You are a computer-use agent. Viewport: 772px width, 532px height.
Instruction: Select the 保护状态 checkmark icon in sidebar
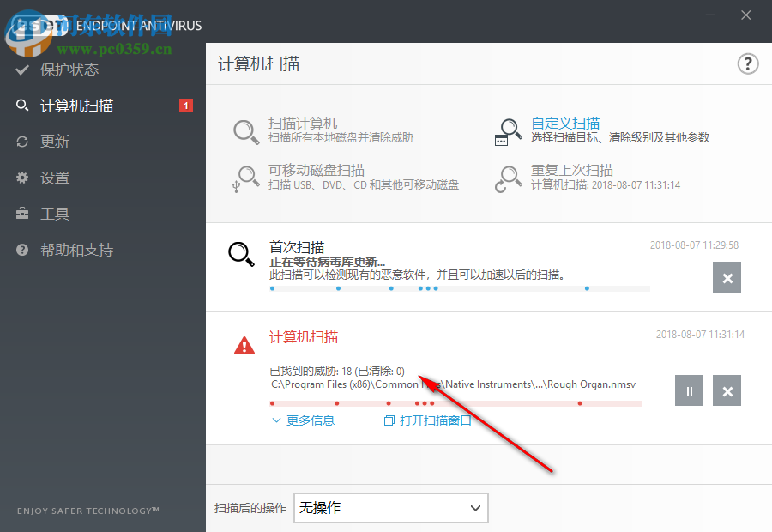point(21,70)
